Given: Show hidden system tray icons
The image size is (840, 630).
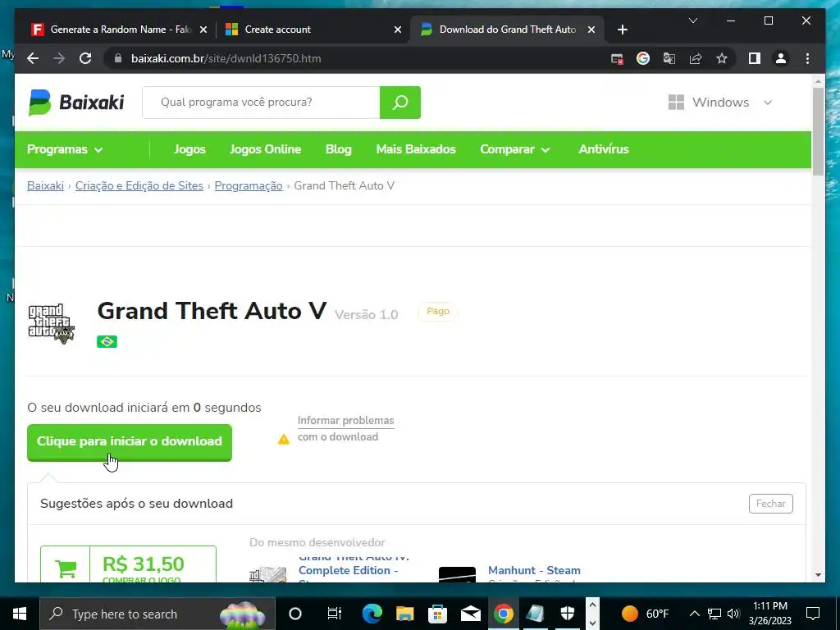Looking at the screenshot, I should [x=694, y=614].
